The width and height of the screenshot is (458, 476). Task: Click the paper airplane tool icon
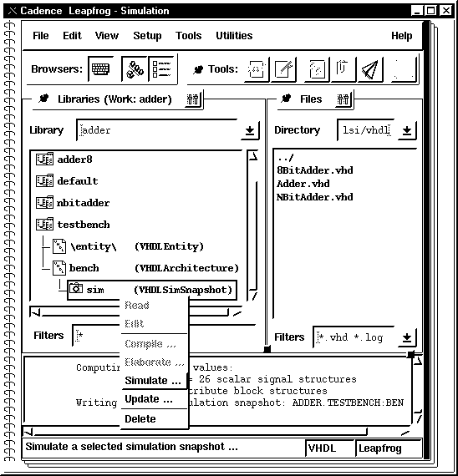click(370, 69)
